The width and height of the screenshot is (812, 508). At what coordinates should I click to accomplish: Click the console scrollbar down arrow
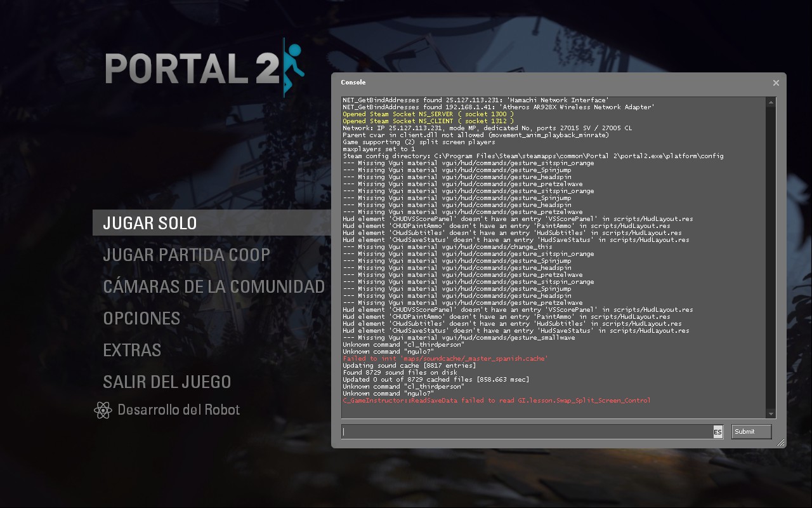pyautogui.click(x=771, y=414)
